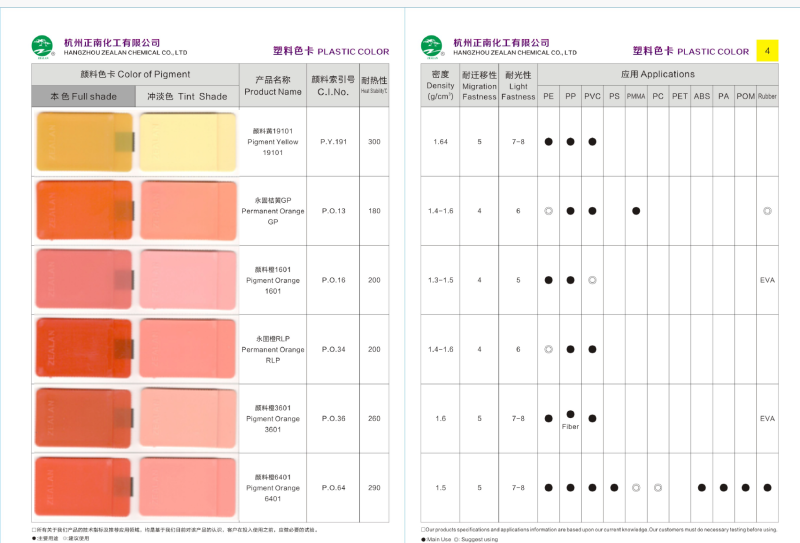Click the ABS dot in the 1.5 density row

click(x=702, y=488)
